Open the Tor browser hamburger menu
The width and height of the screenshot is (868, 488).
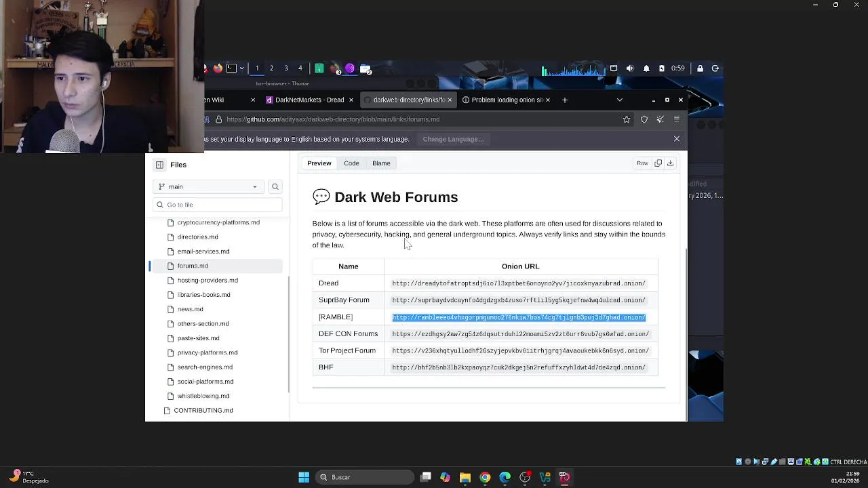pyautogui.click(x=677, y=119)
